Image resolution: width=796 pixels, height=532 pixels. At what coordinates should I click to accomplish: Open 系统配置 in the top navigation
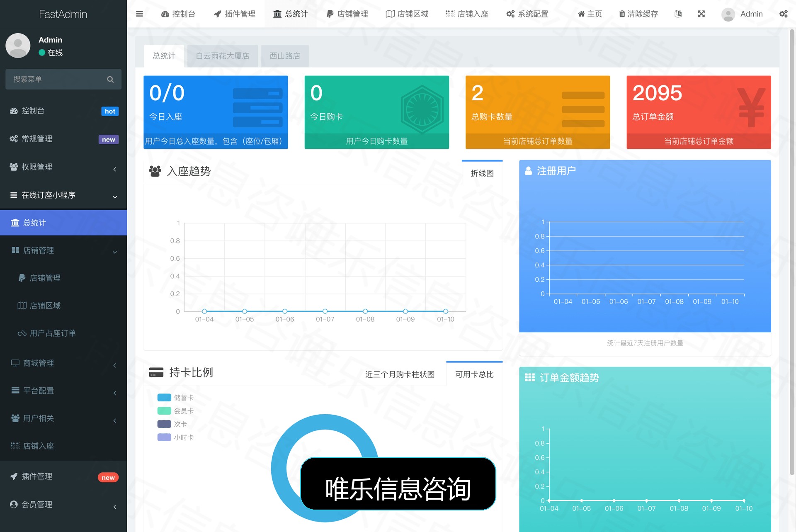527,14
